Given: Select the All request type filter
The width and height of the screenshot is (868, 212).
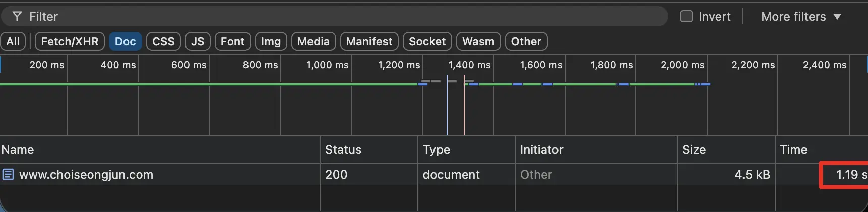Looking at the screenshot, I should 13,41.
